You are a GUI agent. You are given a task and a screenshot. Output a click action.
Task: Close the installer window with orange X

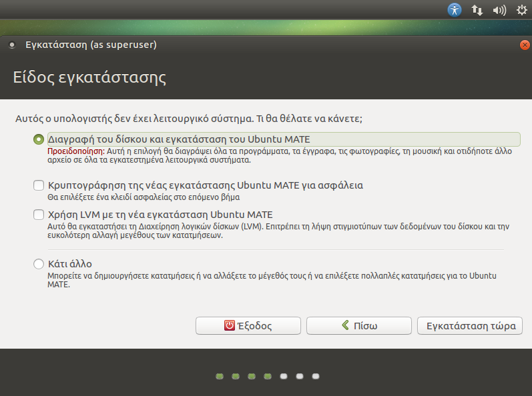[x=525, y=45]
